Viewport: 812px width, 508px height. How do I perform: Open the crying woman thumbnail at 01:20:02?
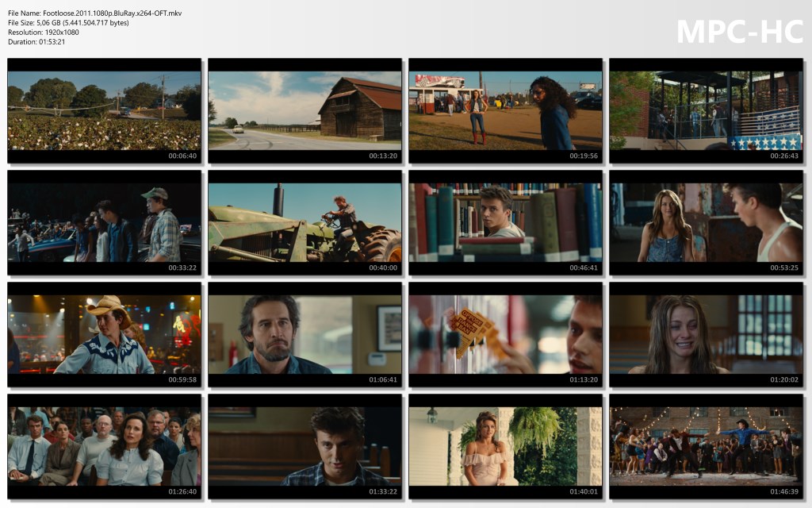point(706,334)
